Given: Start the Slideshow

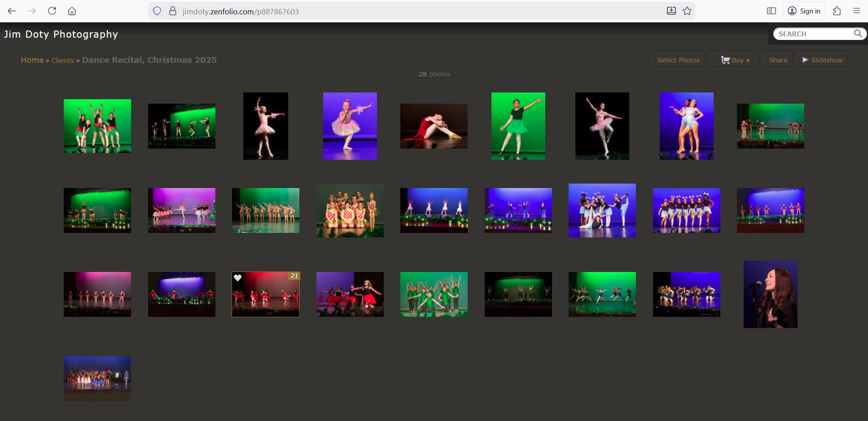Looking at the screenshot, I should point(822,60).
